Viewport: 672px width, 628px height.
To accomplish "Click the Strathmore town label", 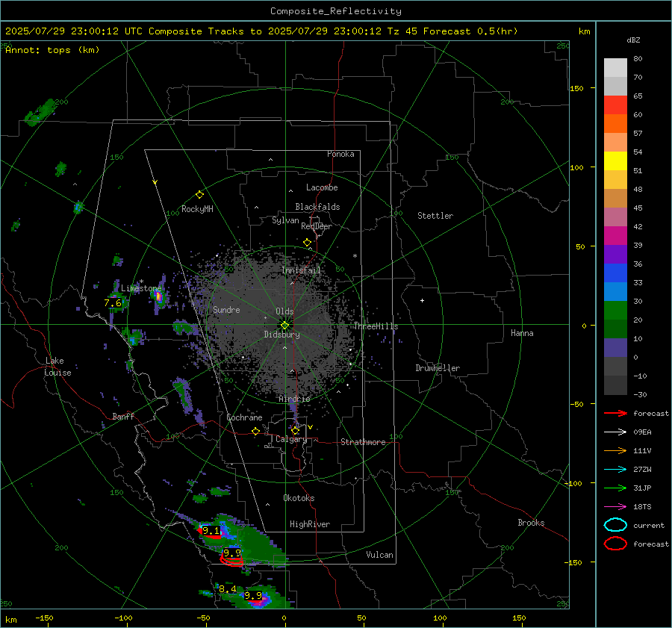I will point(363,442).
